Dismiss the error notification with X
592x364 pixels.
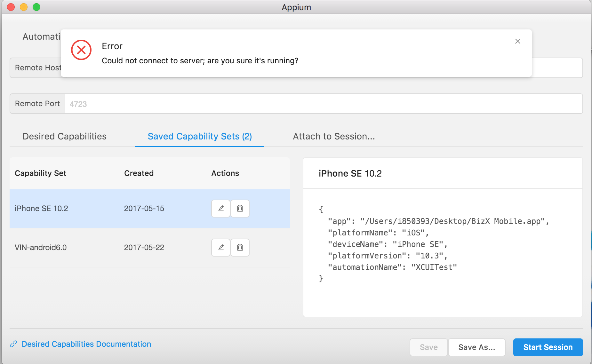click(x=518, y=41)
